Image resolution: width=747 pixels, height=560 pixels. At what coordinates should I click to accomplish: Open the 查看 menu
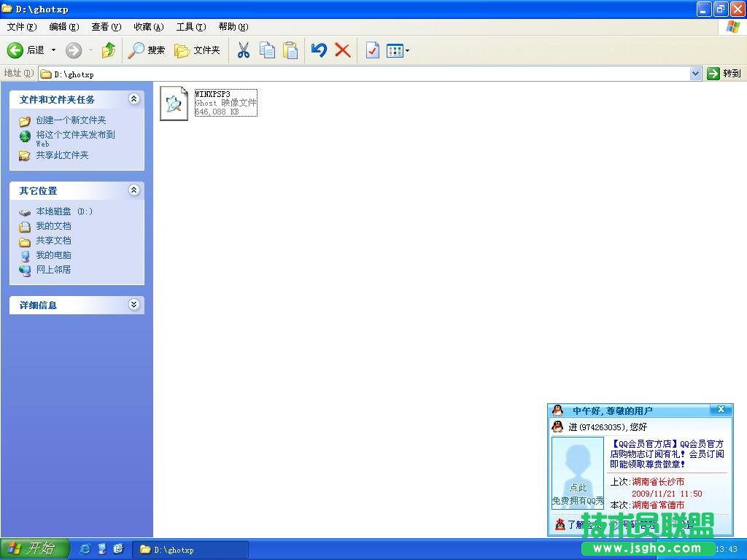coord(106,27)
